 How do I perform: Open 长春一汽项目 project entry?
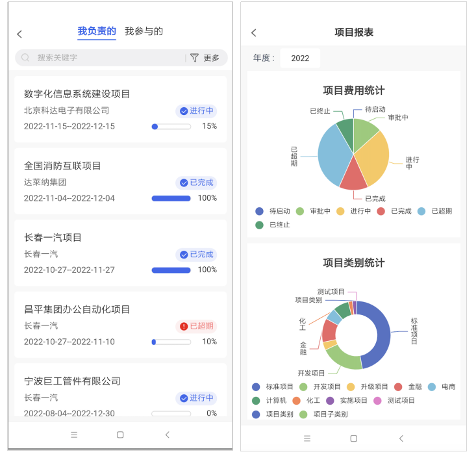pos(120,253)
